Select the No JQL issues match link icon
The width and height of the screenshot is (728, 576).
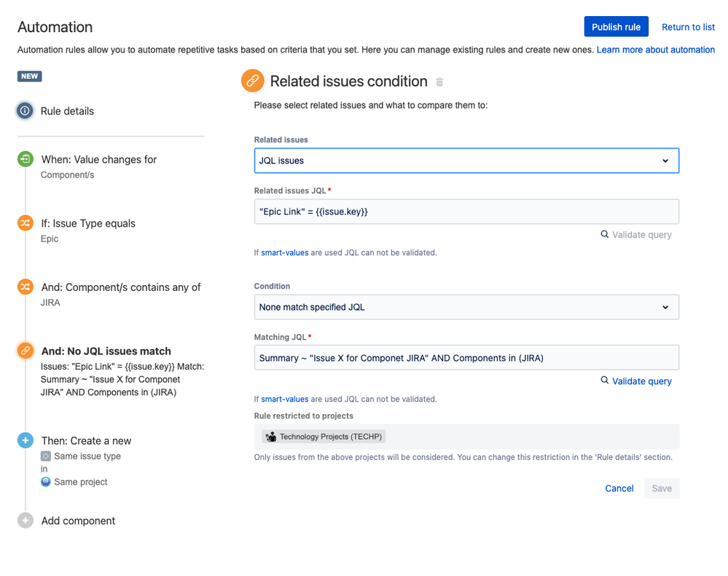tap(26, 351)
